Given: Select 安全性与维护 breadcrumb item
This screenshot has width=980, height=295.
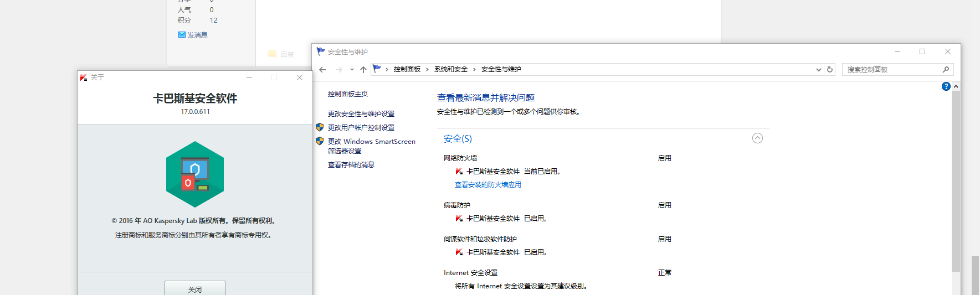Looking at the screenshot, I should click(501, 69).
